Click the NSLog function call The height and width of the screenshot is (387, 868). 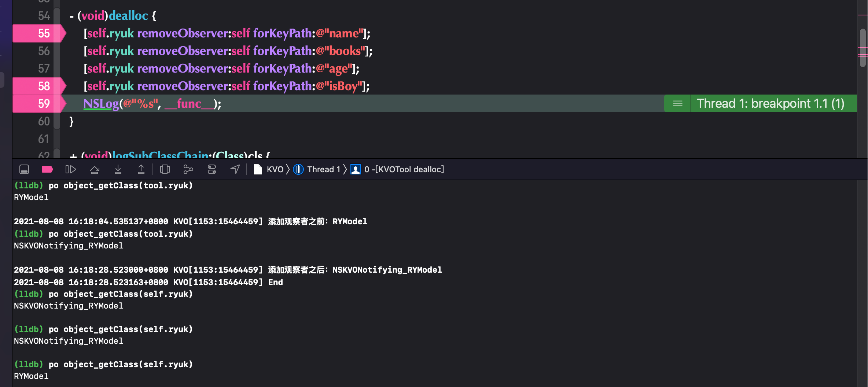coord(101,104)
